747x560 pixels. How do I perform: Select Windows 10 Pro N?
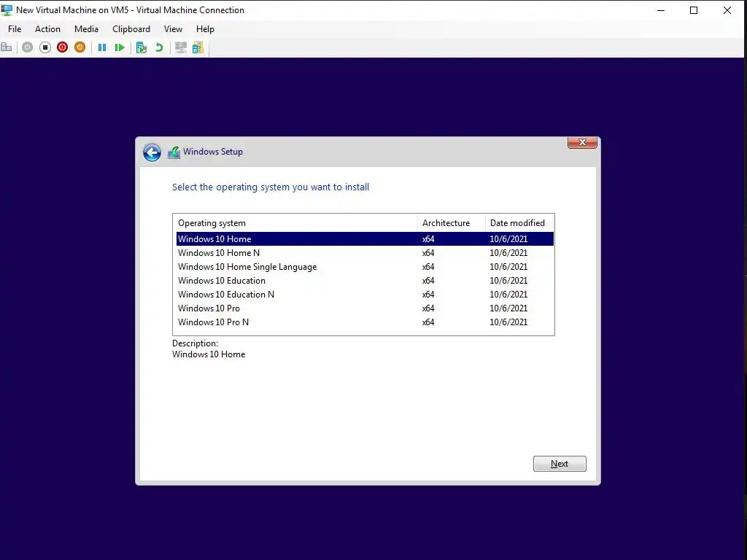[365, 322]
